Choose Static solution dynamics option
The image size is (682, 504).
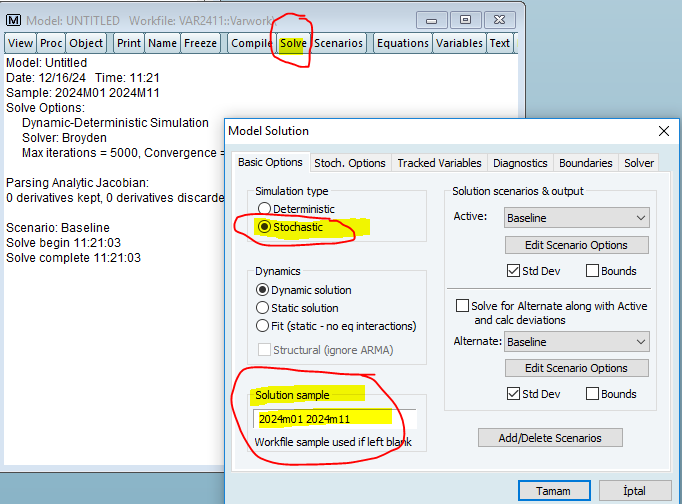click(264, 308)
